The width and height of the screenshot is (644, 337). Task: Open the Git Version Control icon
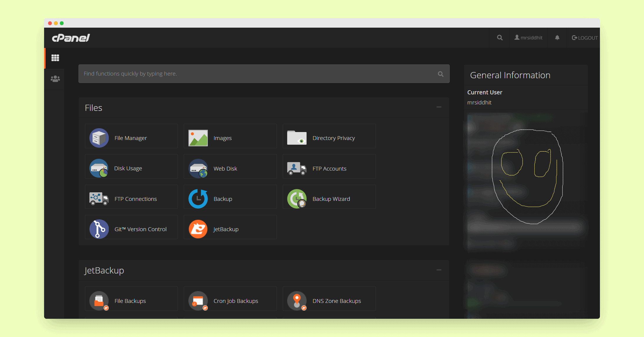pos(99,229)
